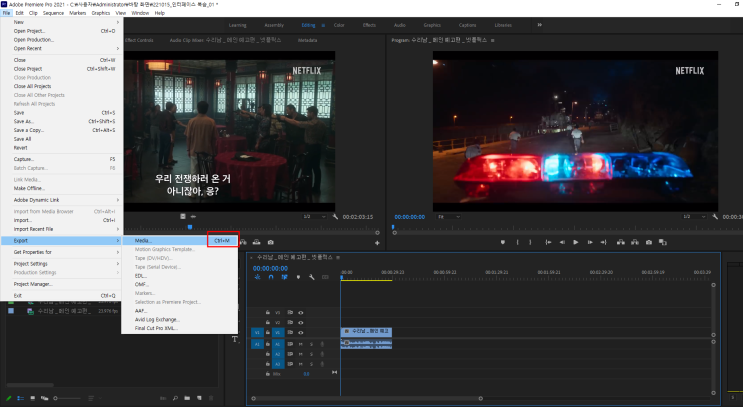
Task: Export Frame from the Program monitor
Action: coord(649,242)
